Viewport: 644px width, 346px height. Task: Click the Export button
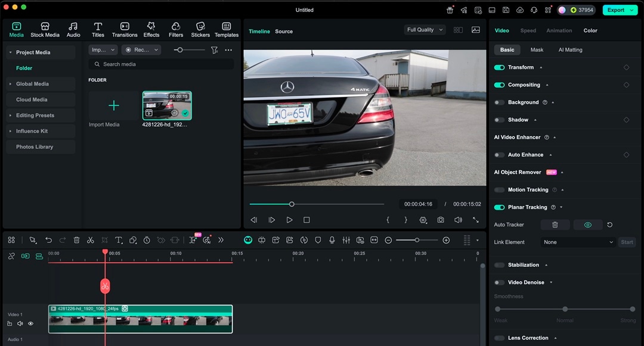click(x=616, y=10)
